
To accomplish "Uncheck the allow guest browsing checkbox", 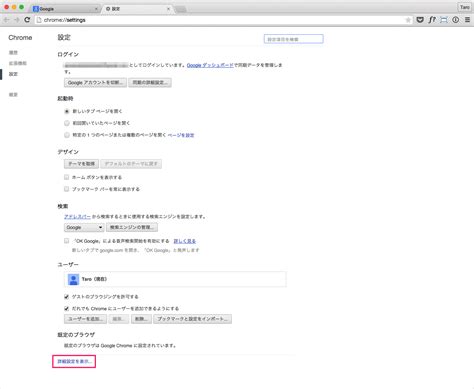I will pyautogui.click(x=66, y=297).
